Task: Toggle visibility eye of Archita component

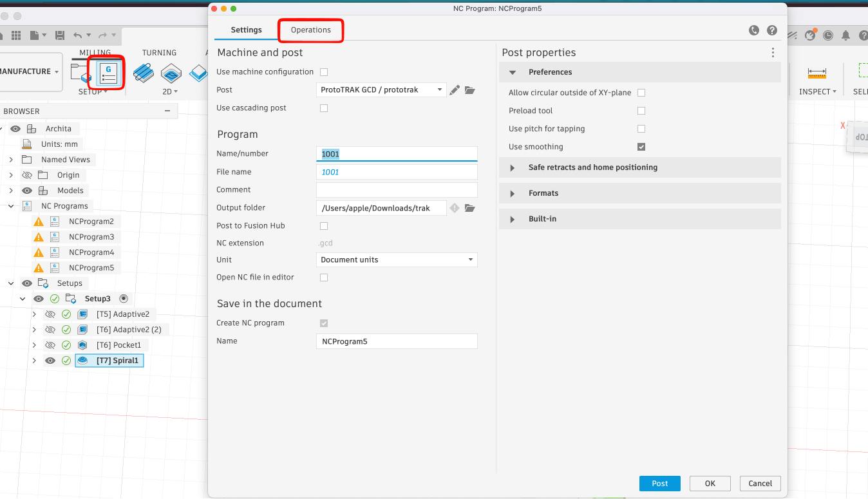Action: 15,129
